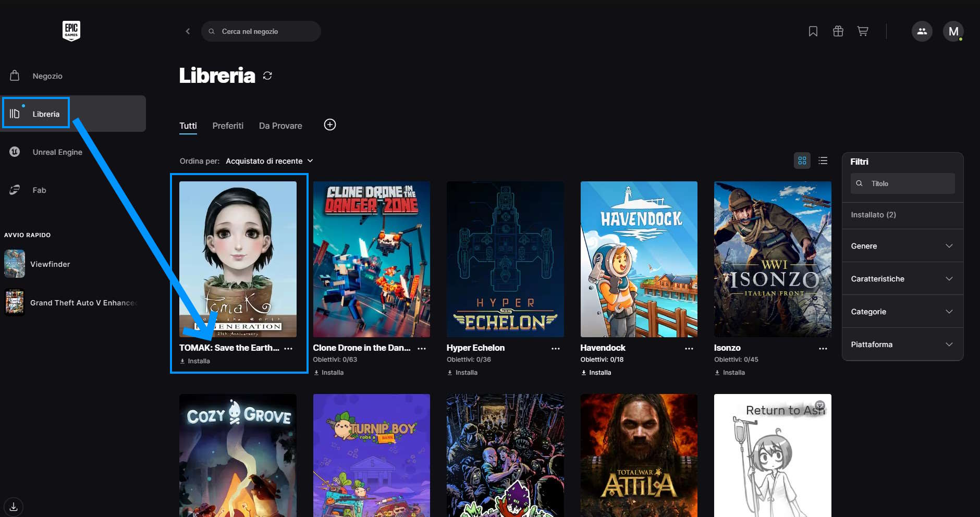Refresh the Libreria with the reload icon
The width and height of the screenshot is (980, 517).
[267, 76]
